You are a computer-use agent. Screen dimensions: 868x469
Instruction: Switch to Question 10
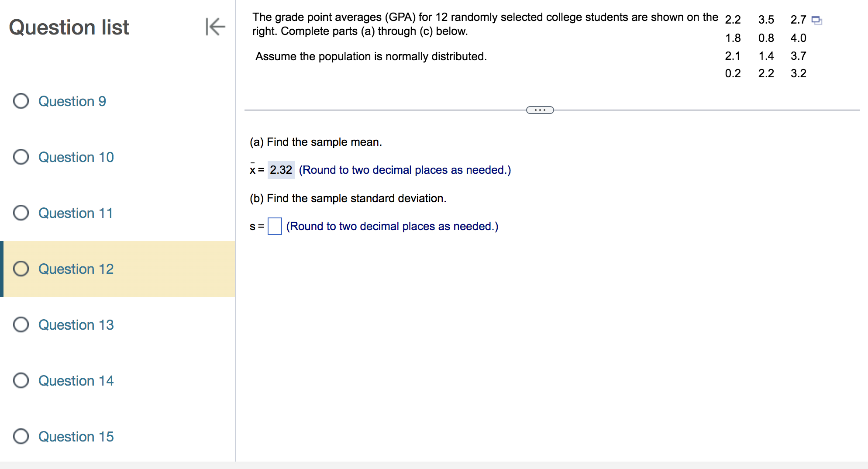coord(76,157)
